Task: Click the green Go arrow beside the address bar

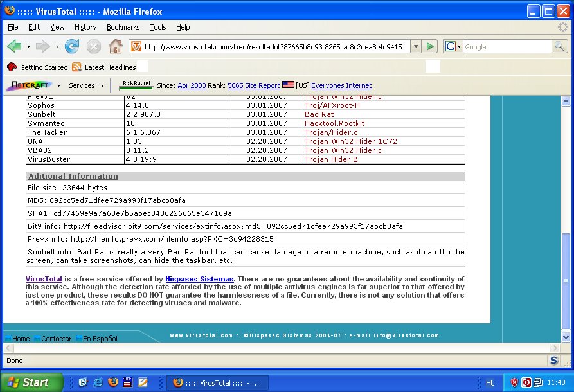Action: pos(430,46)
